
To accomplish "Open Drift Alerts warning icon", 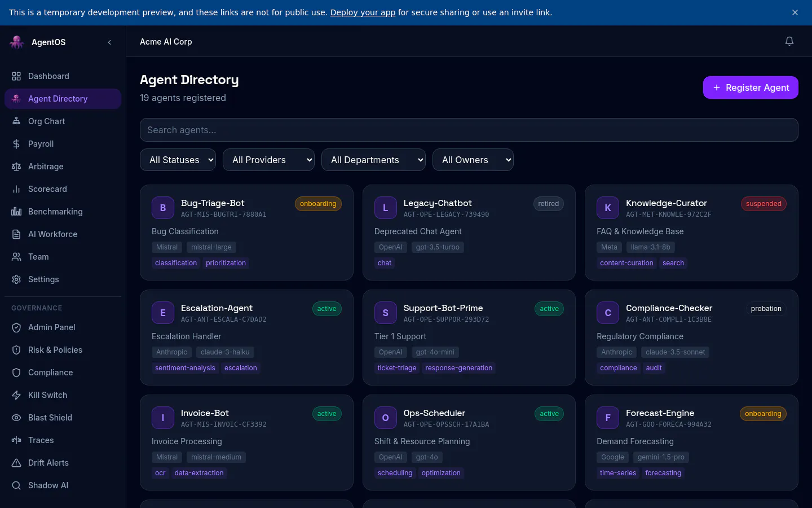I will pos(16,463).
